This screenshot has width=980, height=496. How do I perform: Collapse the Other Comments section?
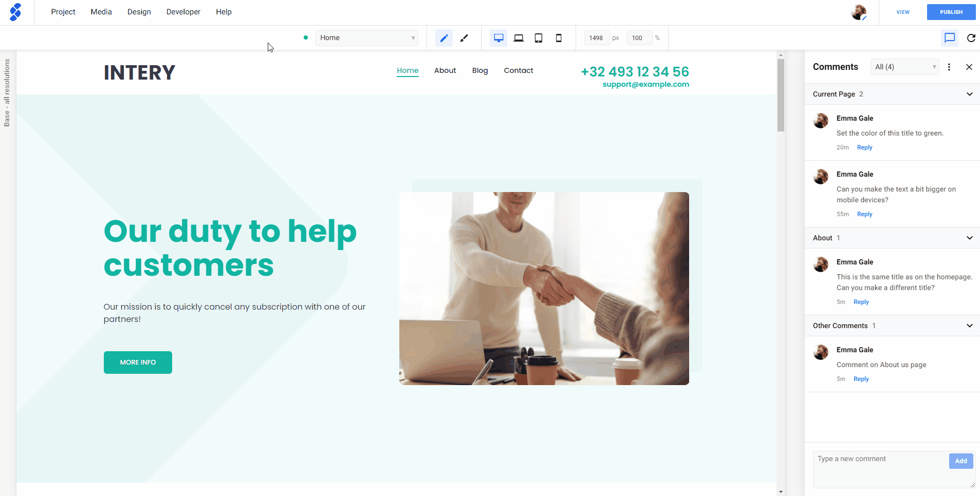[x=970, y=326]
